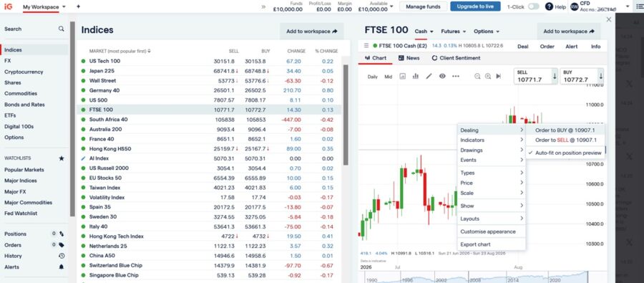Image resolution: width=644 pixels, height=283 pixels.
Task: Add a new workspace with plus icon
Action: point(79,6)
